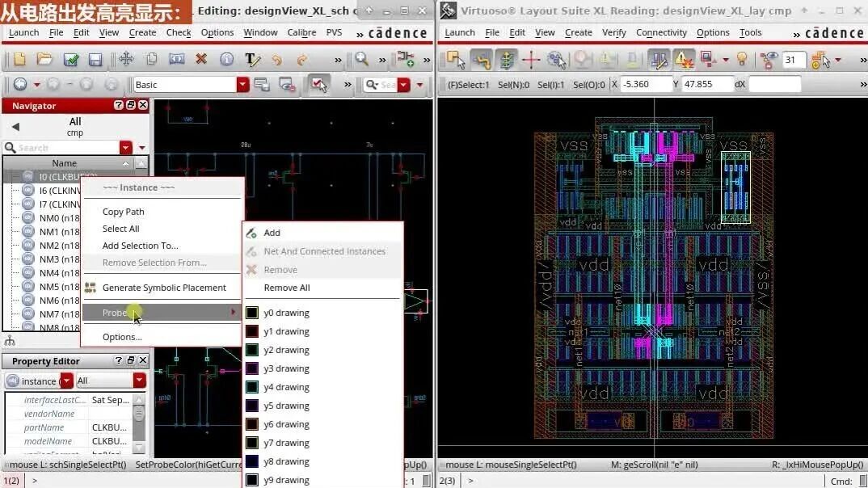Open the Connectivity menu in layout window
868x488 pixels.
661,32
